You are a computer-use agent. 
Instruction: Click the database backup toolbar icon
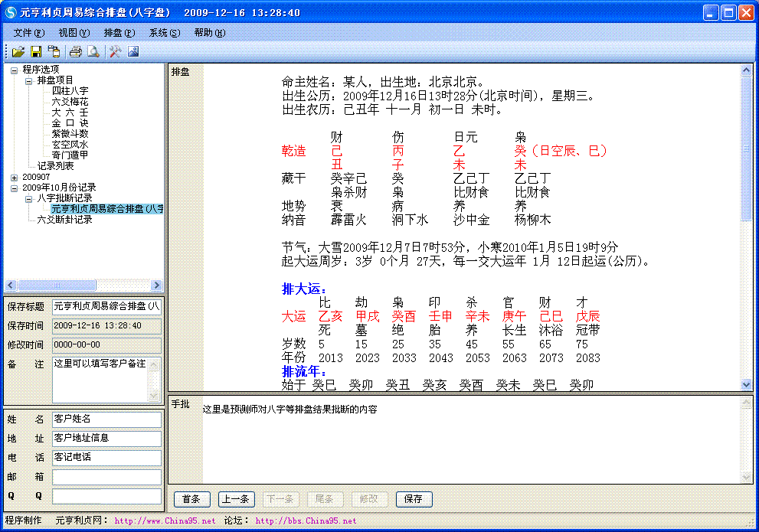click(x=54, y=51)
